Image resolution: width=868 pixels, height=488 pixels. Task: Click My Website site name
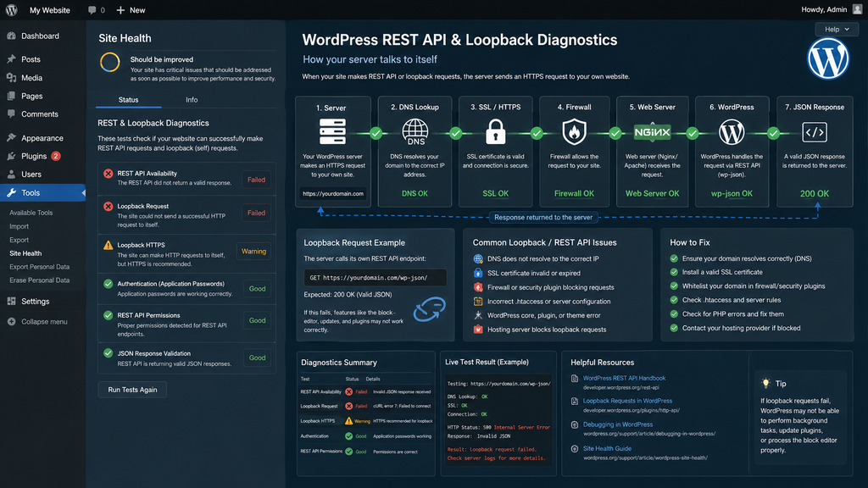click(x=50, y=10)
